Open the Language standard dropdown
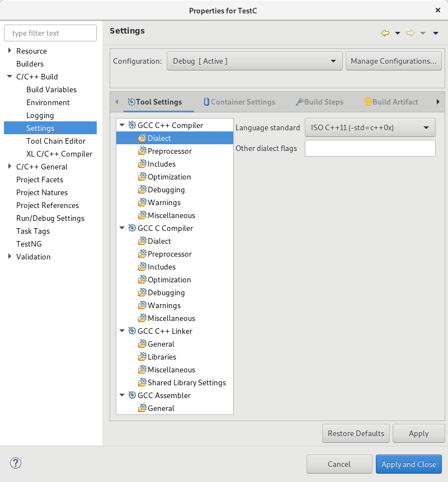448x482 pixels. [370, 127]
